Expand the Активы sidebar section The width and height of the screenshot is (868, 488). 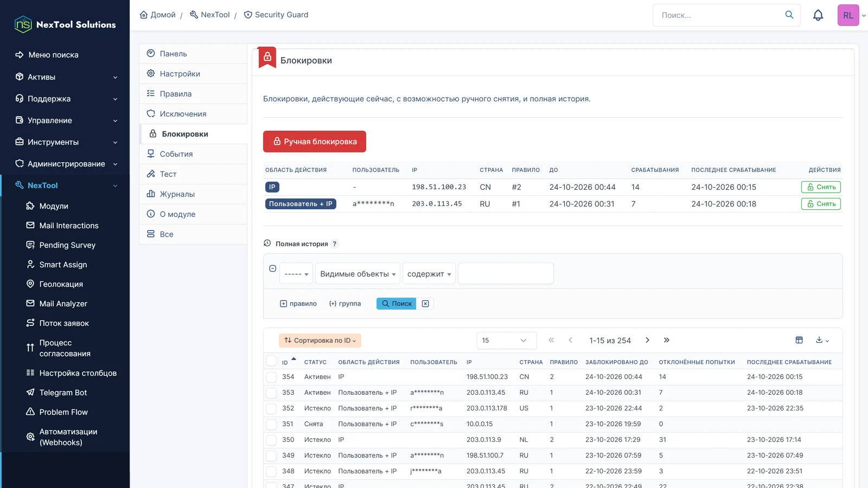click(65, 77)
